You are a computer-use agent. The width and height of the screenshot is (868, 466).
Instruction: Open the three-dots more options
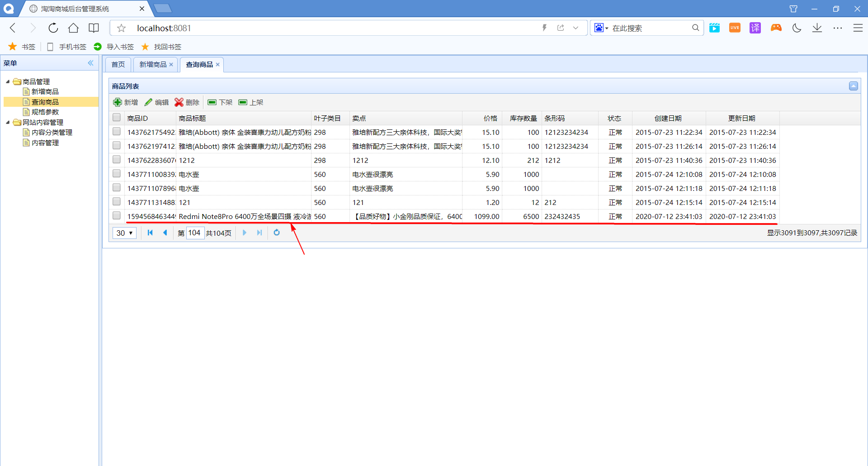(838, 28)
